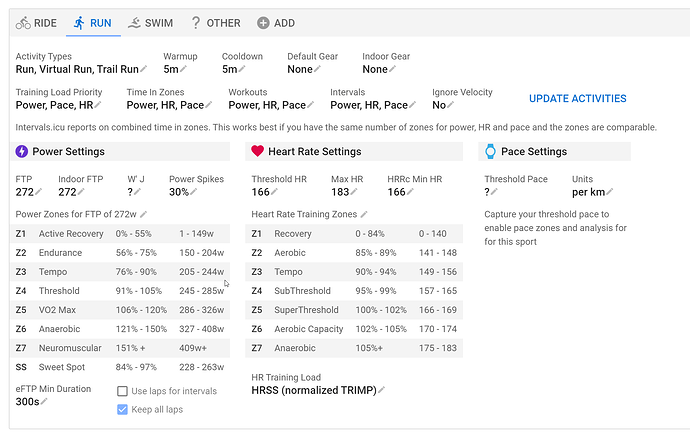
Task: Click the per km units value
Action: (588, 192)
